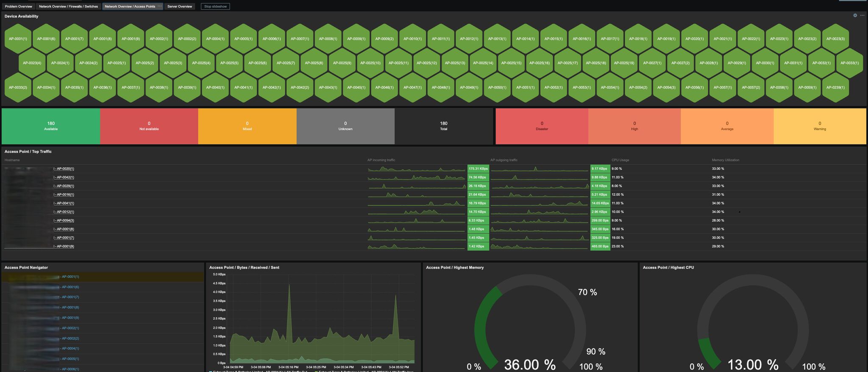The height and width of the screenshot is (372, 868).
Task: Open the Access Points tab options dots
Action: [x=159, y=6]
